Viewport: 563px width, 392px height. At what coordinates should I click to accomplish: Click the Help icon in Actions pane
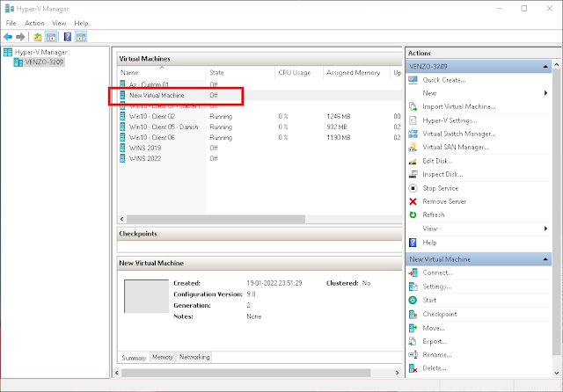pos(413,243)
